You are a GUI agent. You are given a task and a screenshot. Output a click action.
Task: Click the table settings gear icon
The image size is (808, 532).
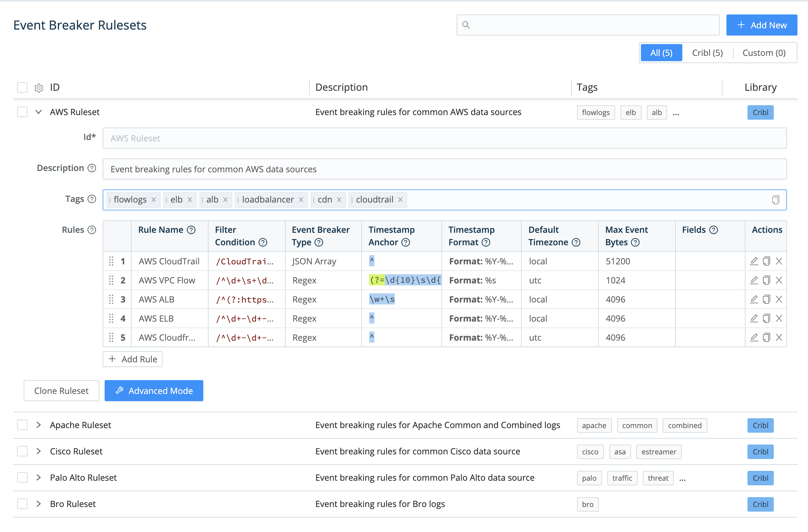[x=39, y=88]
